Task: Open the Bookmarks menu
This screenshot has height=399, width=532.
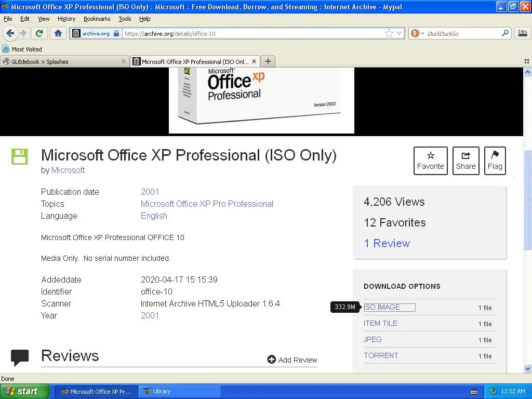Action: 97,19
